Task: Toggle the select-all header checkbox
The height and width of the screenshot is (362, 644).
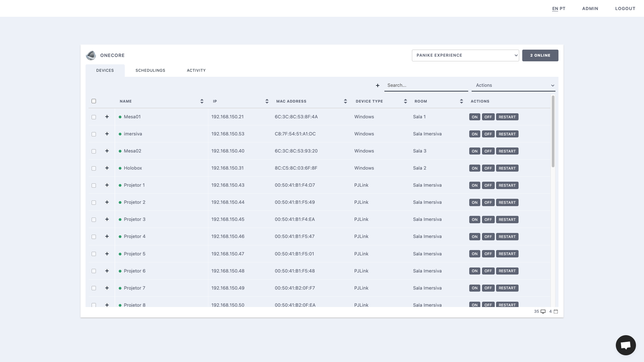Action: (94, 101)
